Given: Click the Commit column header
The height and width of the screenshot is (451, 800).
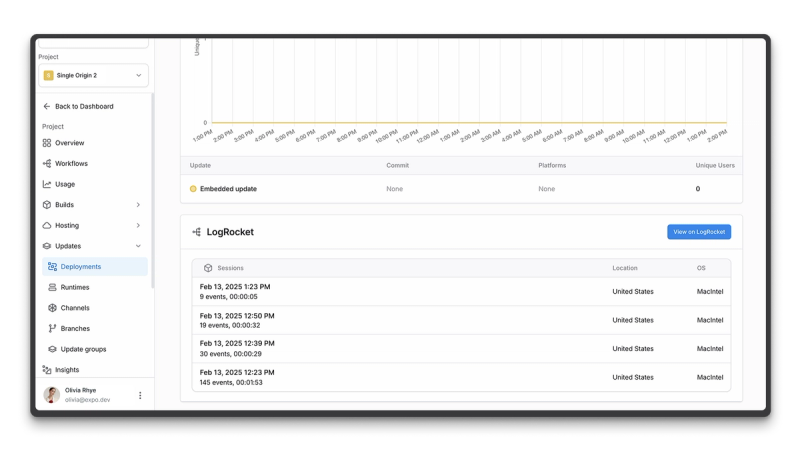Looking at the screenshot, I should tap(397, 165).
